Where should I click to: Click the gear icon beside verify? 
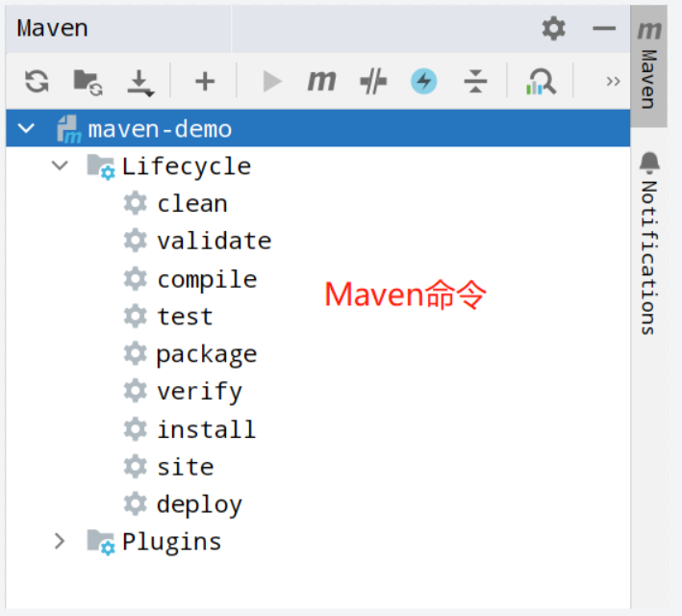pos(136,391)
